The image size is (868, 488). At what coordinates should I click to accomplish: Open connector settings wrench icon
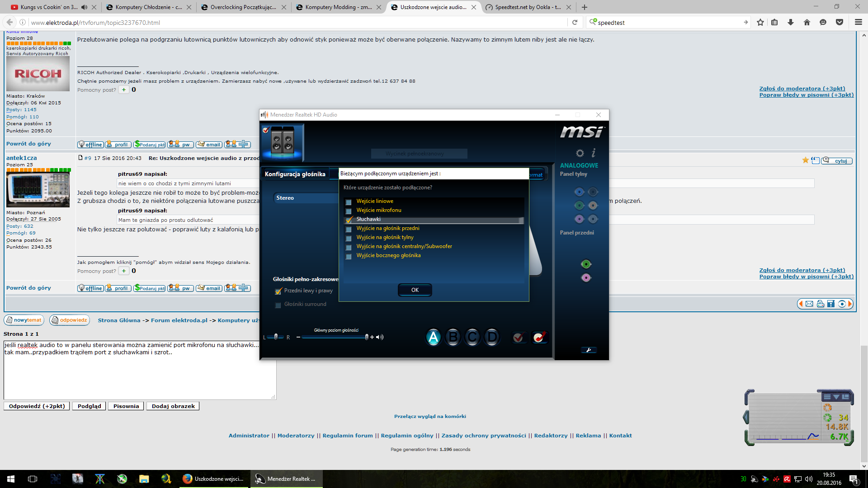(589, 350)
